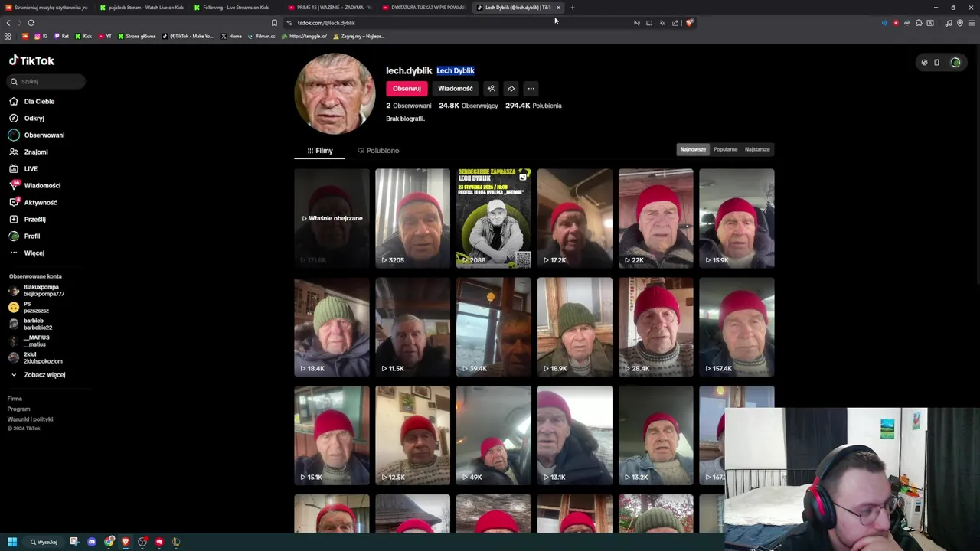Expand Zobacz więcej followed accounts
This screenshot has width=980, height=551.
click(x=38, y=374)
